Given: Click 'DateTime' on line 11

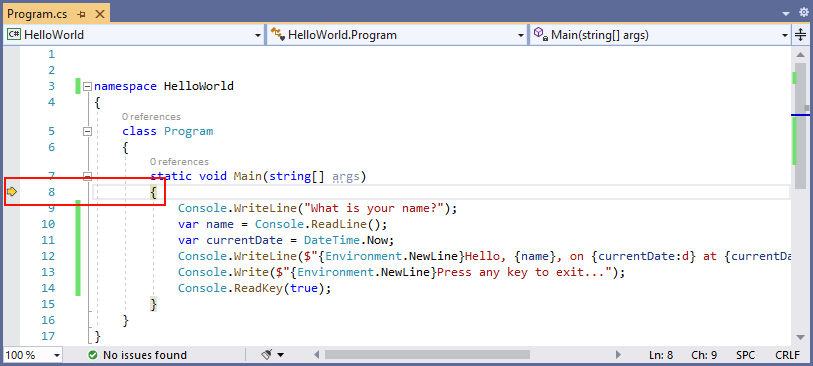Looking at the screenshot, I should [332, 241].
